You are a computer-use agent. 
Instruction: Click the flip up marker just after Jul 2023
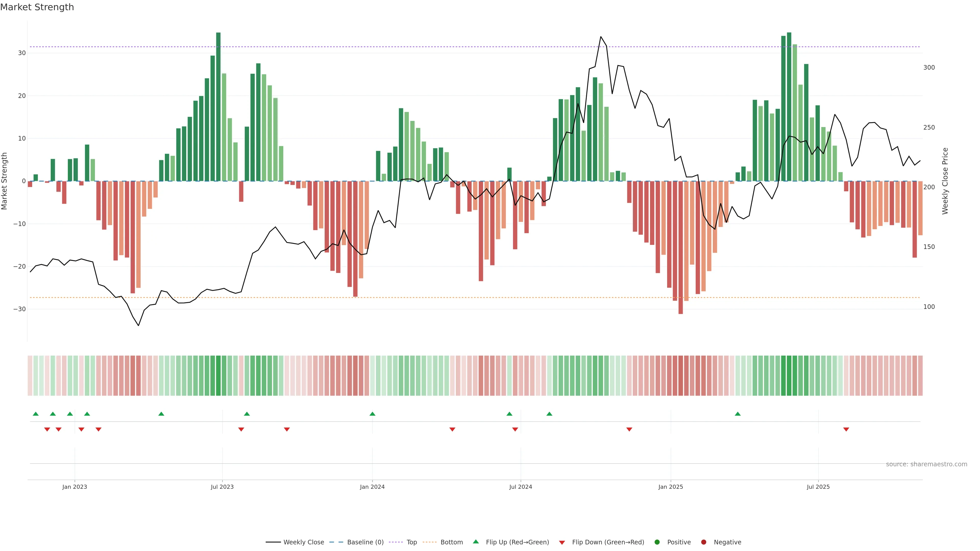point(247,414)
